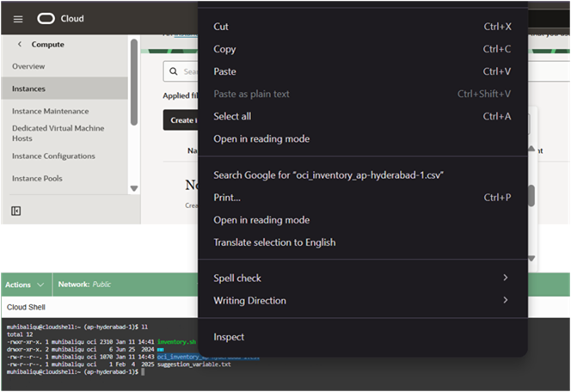Click the Create instance button

tap(181, 120)
